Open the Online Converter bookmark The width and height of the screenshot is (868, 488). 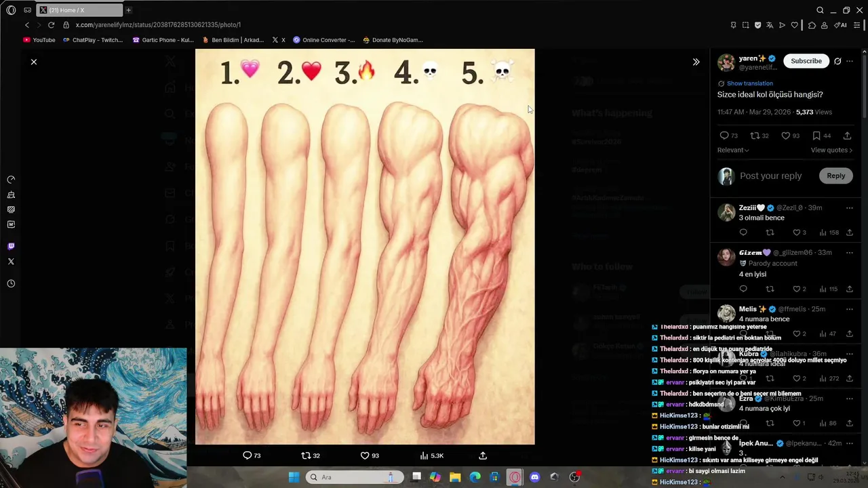point(324,40)
